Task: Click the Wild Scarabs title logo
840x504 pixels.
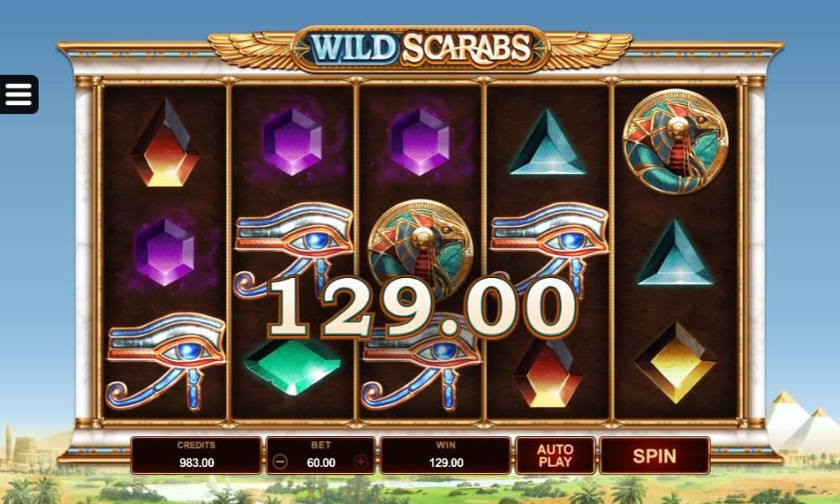Action: click(x=420, y=48)
